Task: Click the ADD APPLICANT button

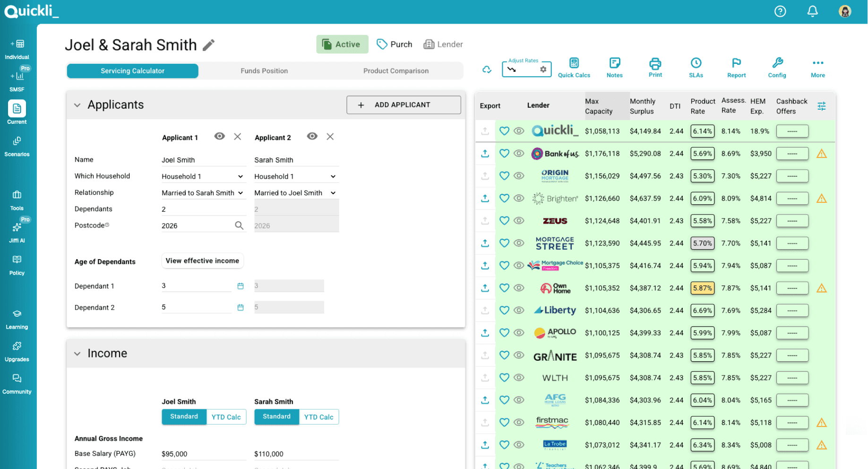Action: [x=403, y=104]
